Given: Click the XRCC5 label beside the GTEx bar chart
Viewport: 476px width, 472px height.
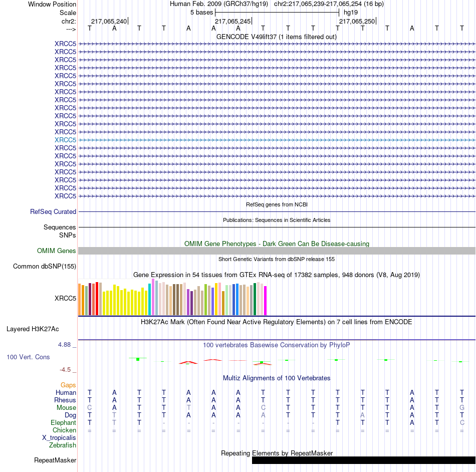Looking at the screenshot, I should [x=65, y=298].
